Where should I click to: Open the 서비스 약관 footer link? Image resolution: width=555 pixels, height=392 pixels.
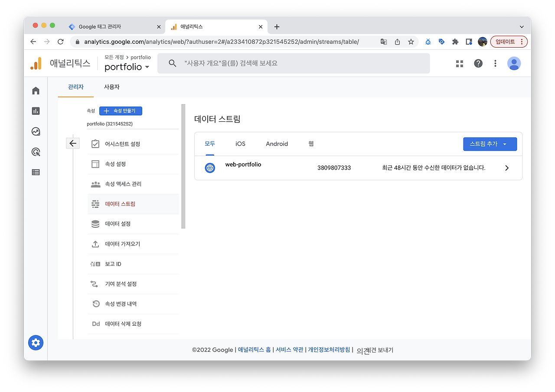[290, 350]
